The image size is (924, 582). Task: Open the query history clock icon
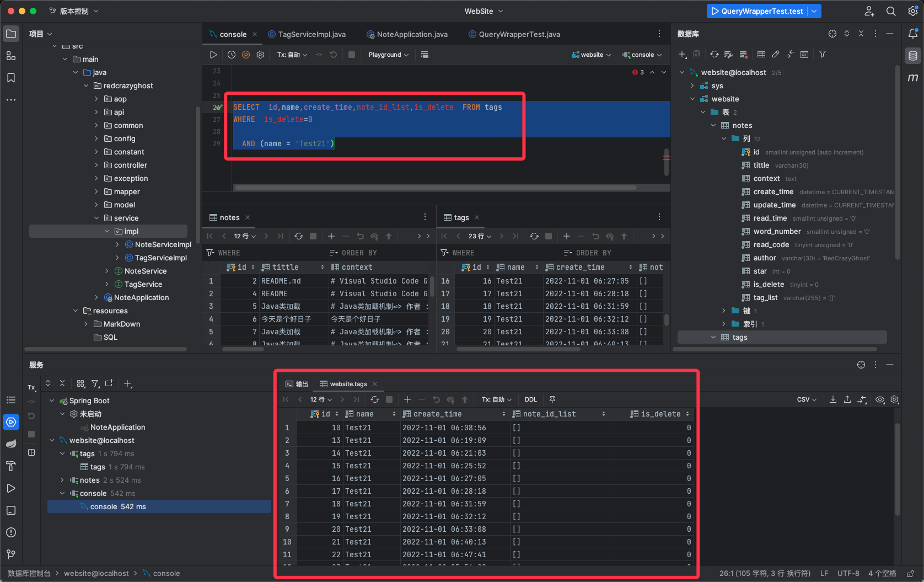232,55
